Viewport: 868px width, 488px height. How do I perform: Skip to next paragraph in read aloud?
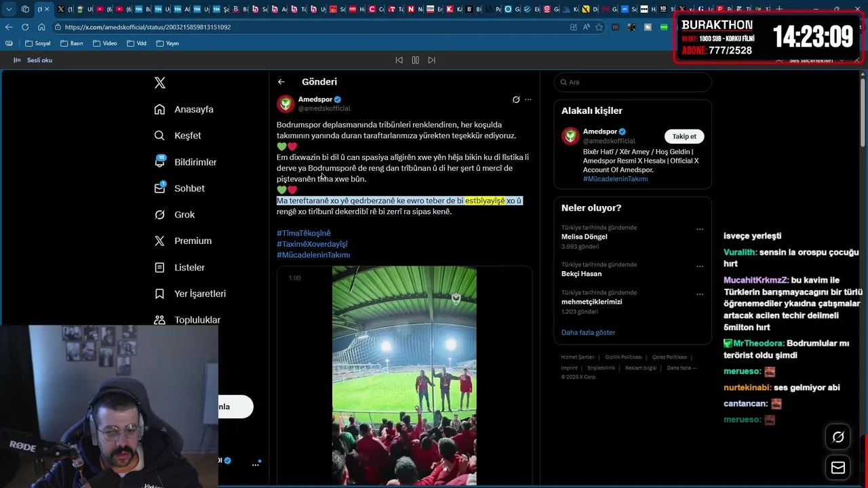coord(431,60)
